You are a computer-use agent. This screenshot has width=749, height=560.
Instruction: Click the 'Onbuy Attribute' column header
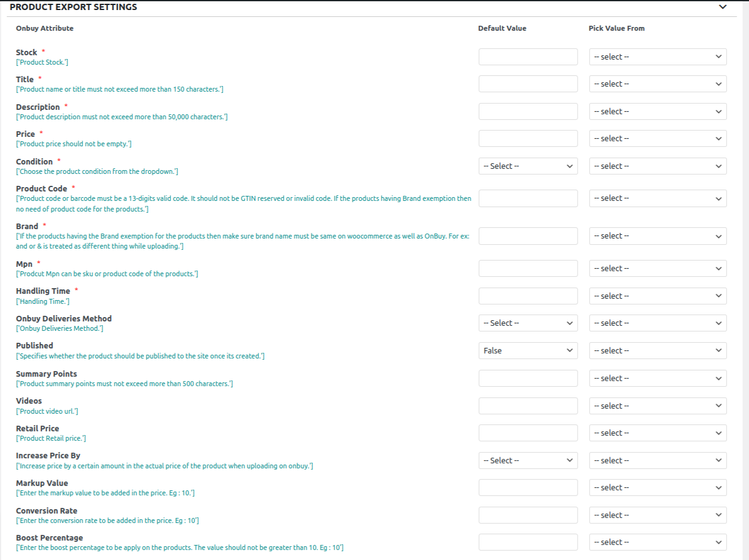click(45, 28)
